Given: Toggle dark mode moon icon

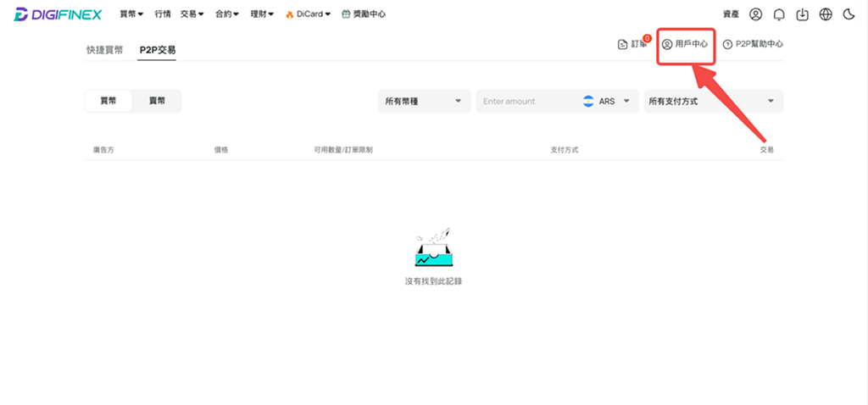Looking at the screenshot, I should point(849,14).
